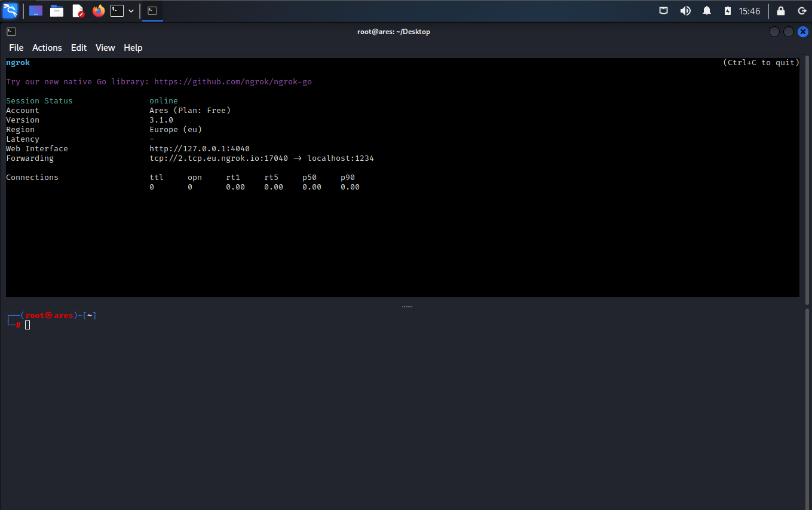Open the wired network status icon

coord(663,11)
